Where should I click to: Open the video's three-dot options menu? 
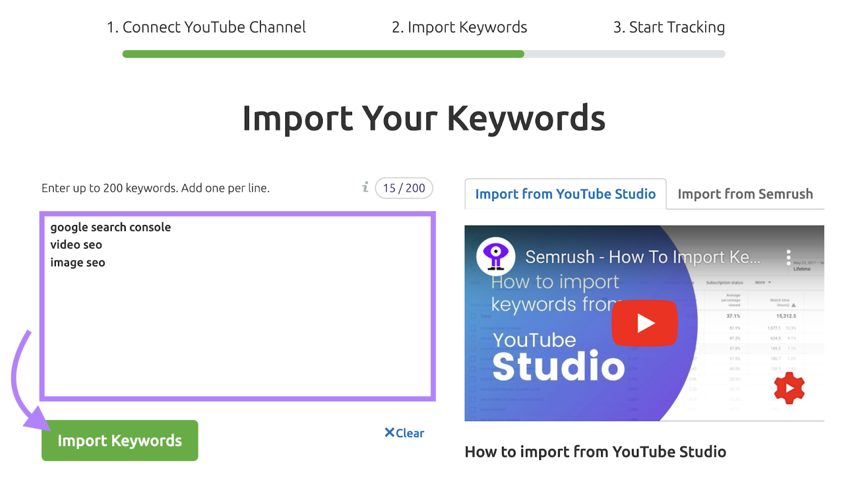coord(788,257)
